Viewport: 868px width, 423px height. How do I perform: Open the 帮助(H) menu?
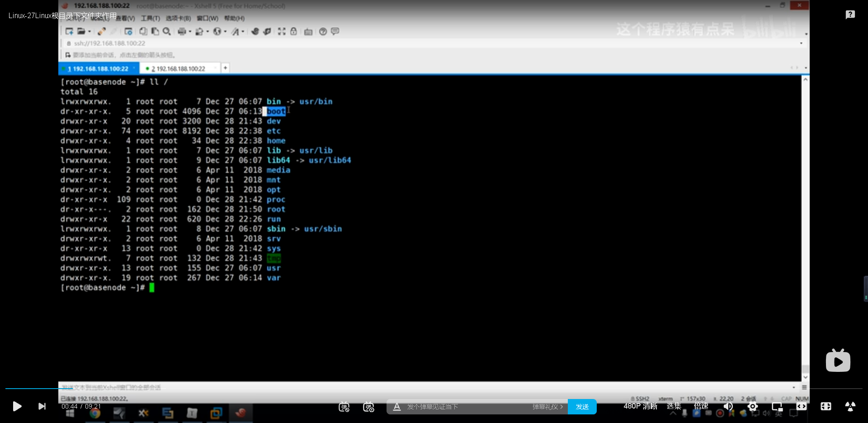coord(234,18)
